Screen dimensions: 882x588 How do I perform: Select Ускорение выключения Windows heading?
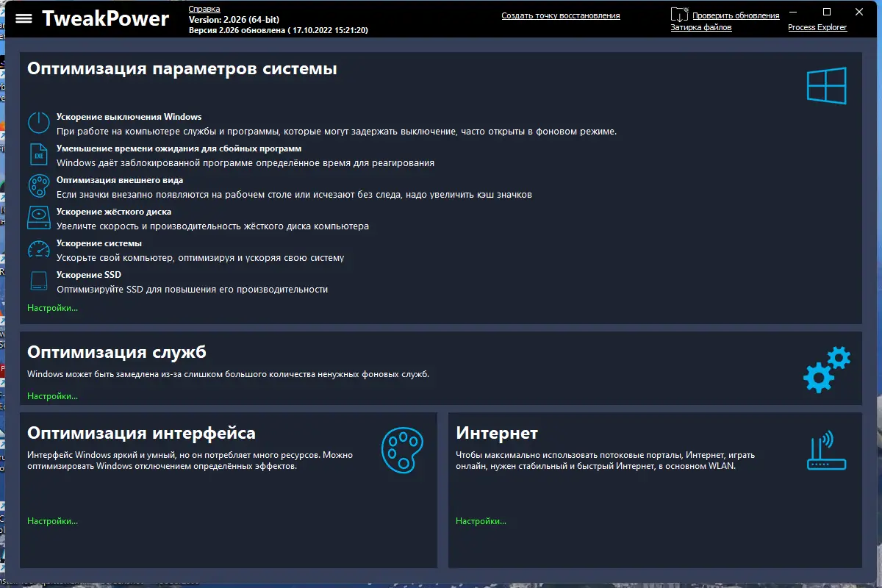click(129, 117)
